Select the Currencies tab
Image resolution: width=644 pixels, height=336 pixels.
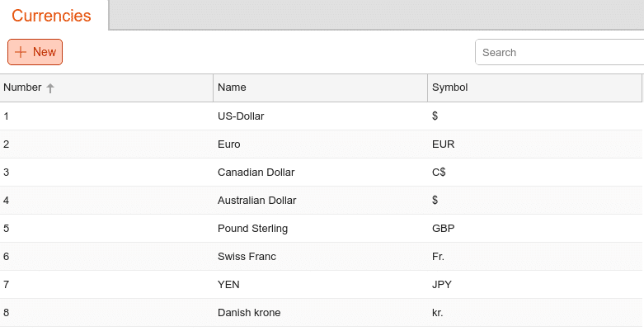[51, 16]
